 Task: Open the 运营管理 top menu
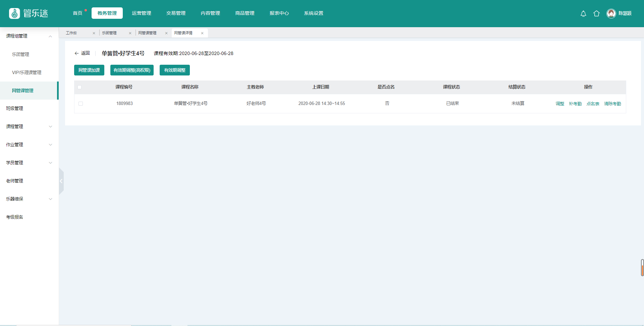(x=141, y=13)
